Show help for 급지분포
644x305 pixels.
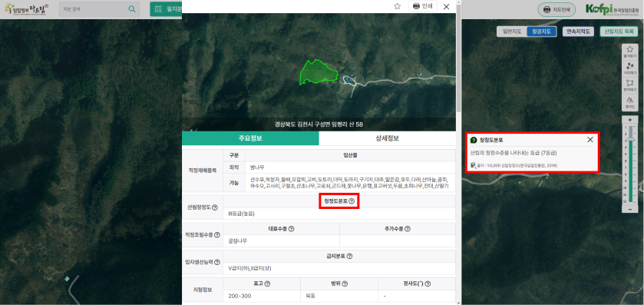pyautogui.click(x=349, y=256)
